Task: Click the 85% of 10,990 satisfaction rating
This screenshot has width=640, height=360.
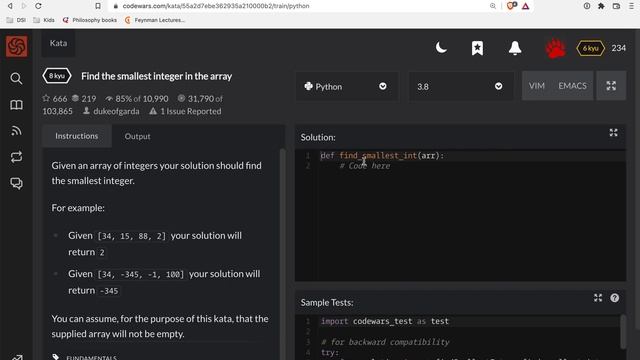Action: tap(137, 98)
